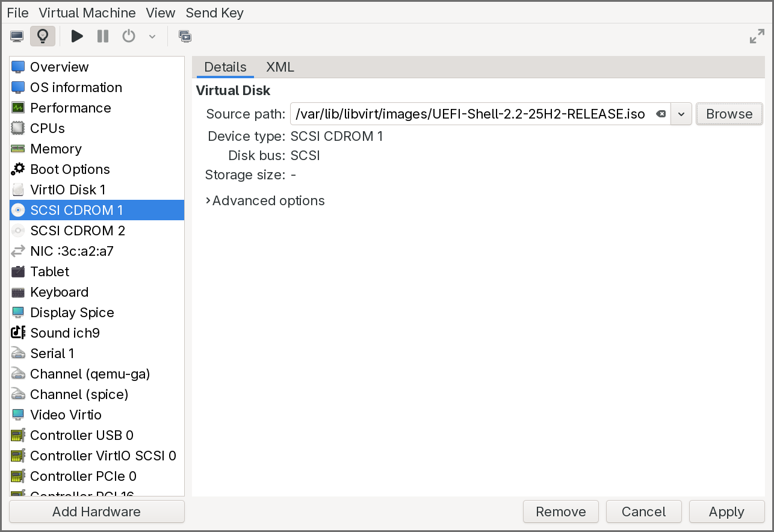Click the VM console display icon
Viewport: 774px width, 532px height.
click(16, 36)
